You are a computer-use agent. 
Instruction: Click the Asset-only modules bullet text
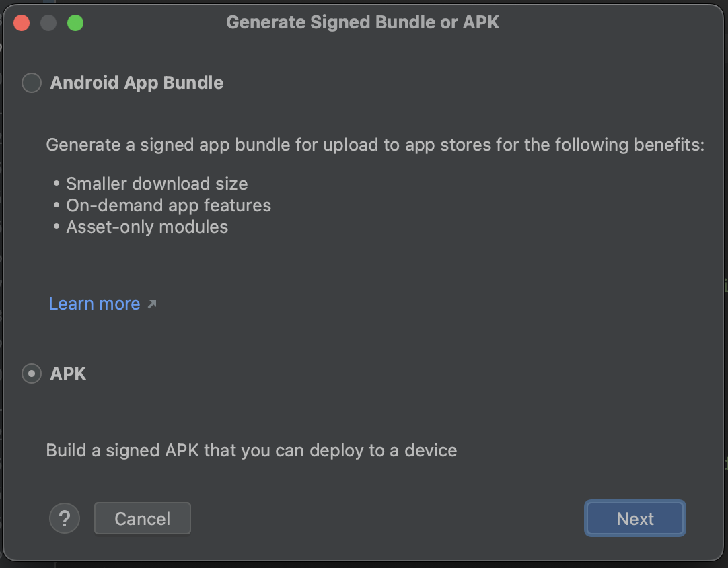[147, 227]
